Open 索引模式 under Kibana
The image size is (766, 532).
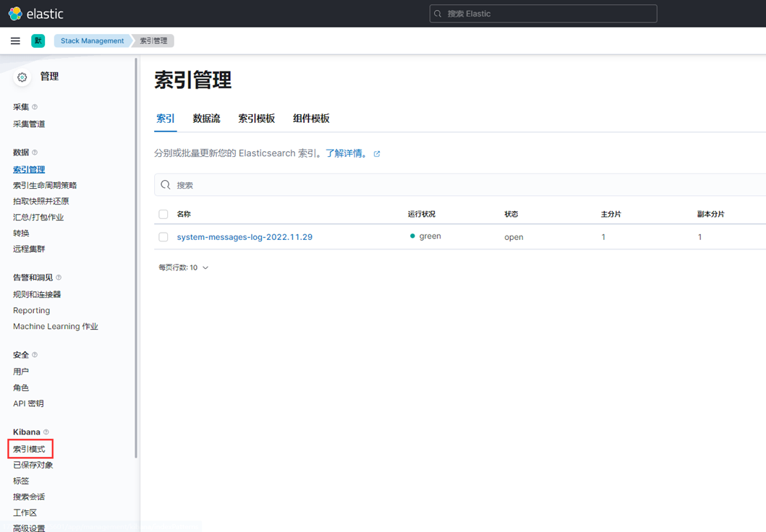click(29, 449)
